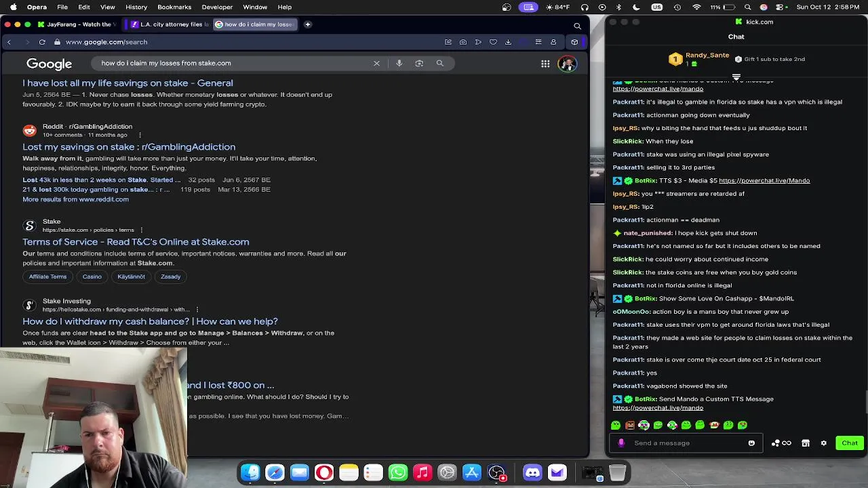The height and width of the screenshot is (488, 868).
Task: Collapse the Kick leaderboard expander arrow
Action: 736,77
